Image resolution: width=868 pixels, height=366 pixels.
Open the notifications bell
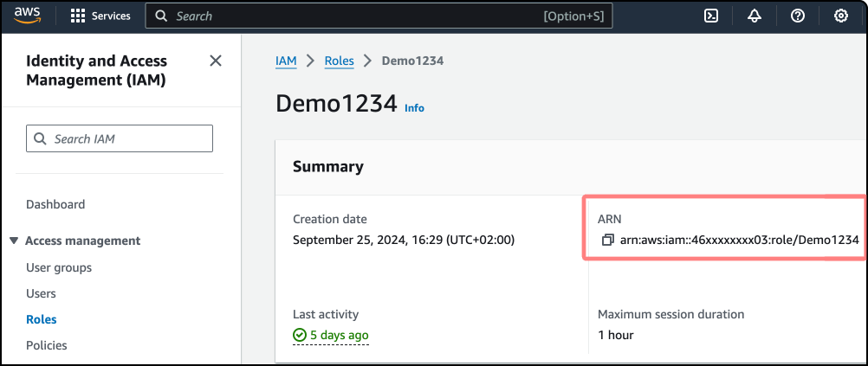point(755,16)
